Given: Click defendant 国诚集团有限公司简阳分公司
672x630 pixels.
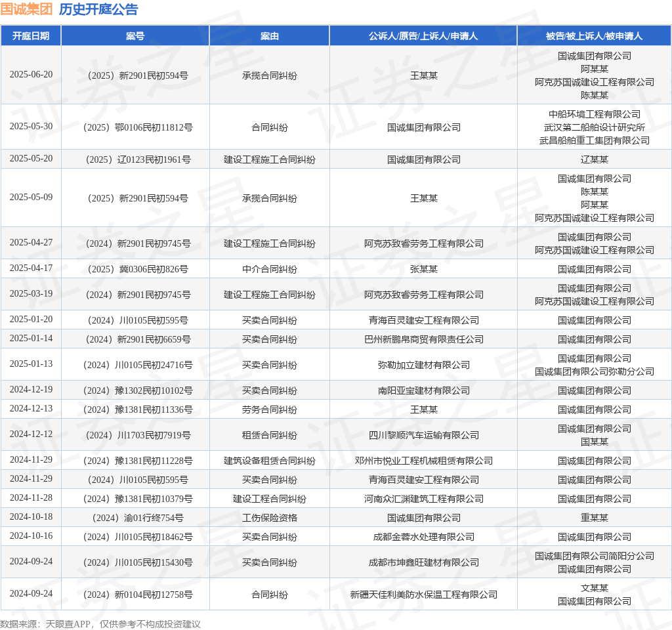Looking at the screenshot, I should click(594, 556).
